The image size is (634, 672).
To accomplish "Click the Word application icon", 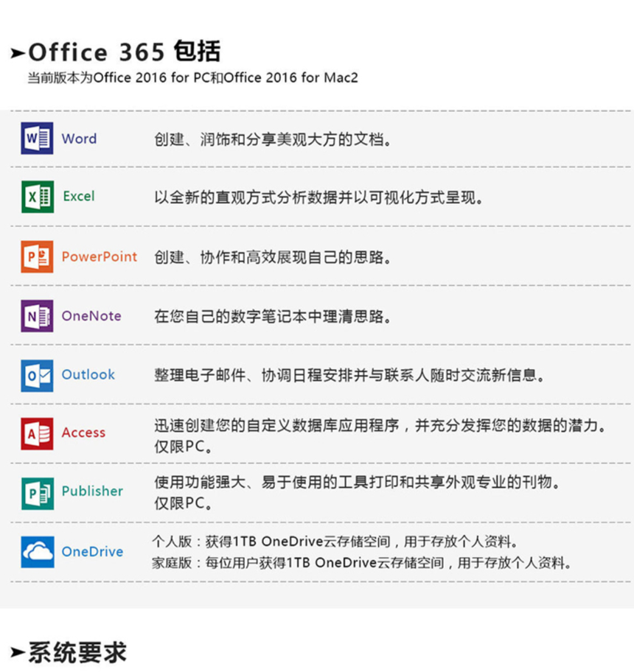I will (x=38, y=138).
